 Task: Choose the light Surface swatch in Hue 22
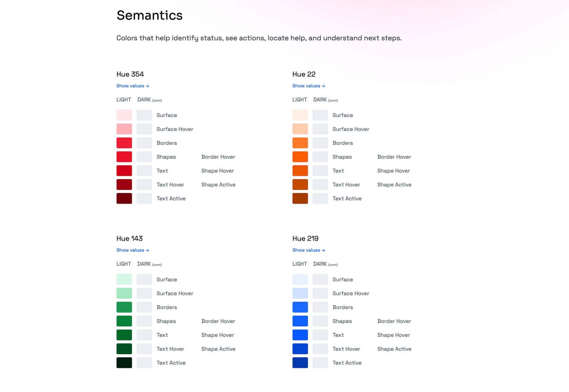[300, 115]
